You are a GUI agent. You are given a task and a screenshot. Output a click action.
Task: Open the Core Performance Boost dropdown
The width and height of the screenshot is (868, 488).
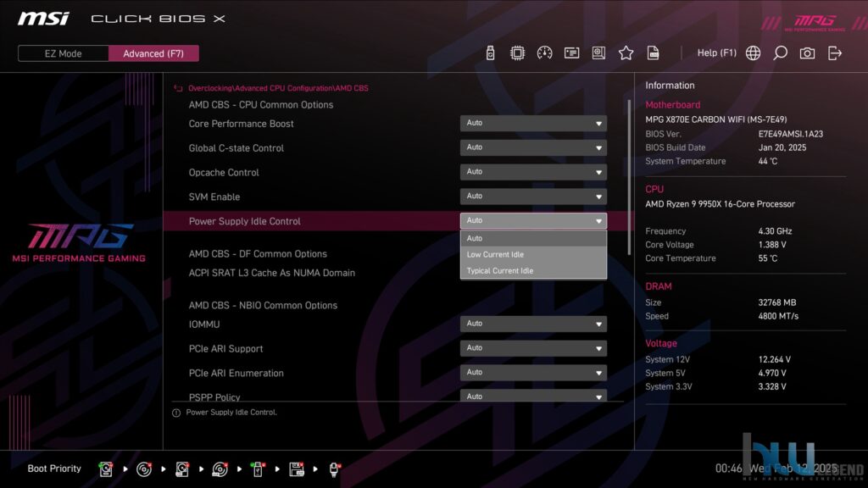pos(533,124)
